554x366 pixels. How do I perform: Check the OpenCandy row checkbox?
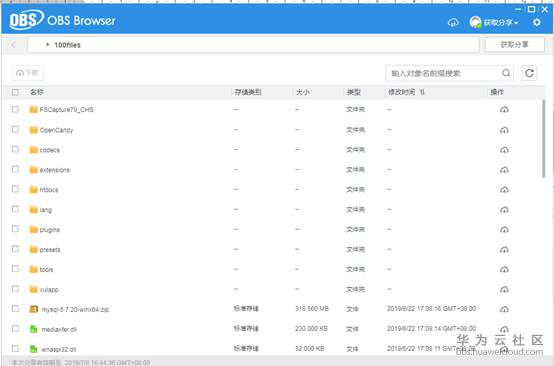15,129
